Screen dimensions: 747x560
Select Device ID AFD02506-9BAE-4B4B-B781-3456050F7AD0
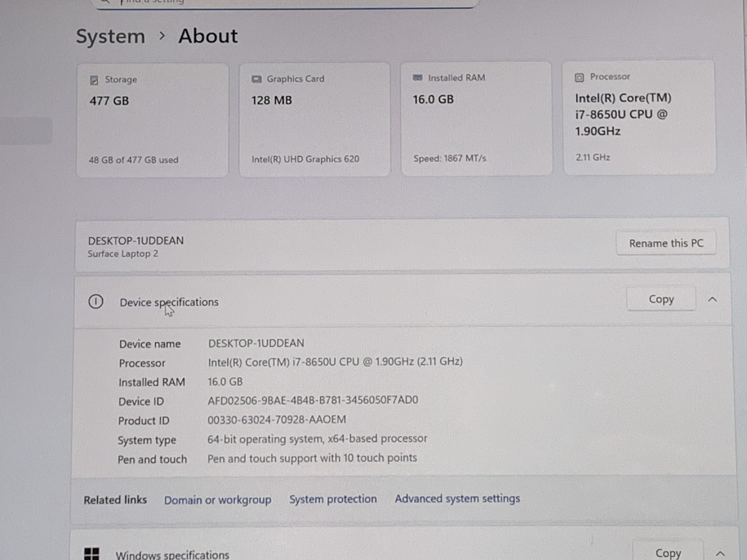313,400
